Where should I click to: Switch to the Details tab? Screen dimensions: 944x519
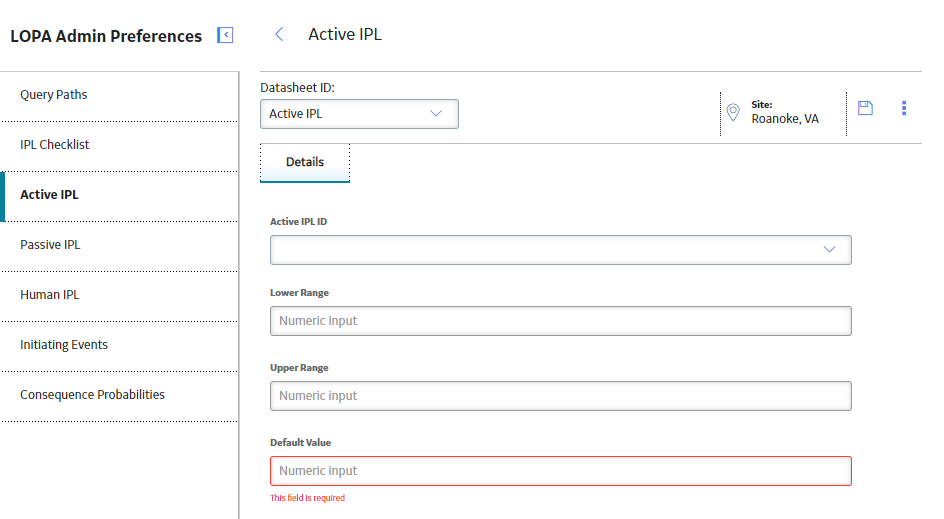coord(305,163)
